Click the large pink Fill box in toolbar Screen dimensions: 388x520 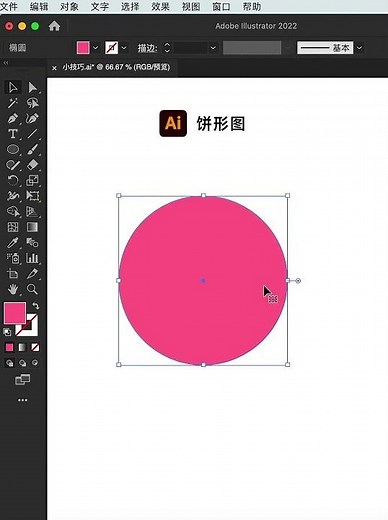(15, 313)
